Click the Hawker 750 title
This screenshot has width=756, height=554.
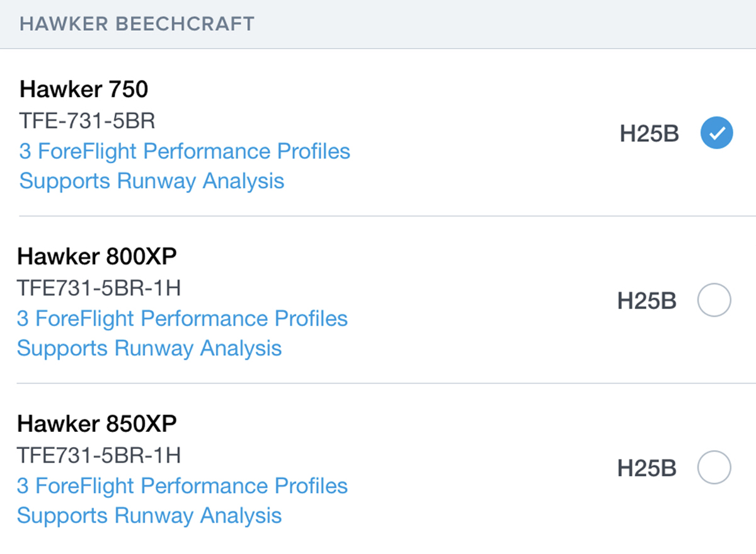tap(84, 89)
